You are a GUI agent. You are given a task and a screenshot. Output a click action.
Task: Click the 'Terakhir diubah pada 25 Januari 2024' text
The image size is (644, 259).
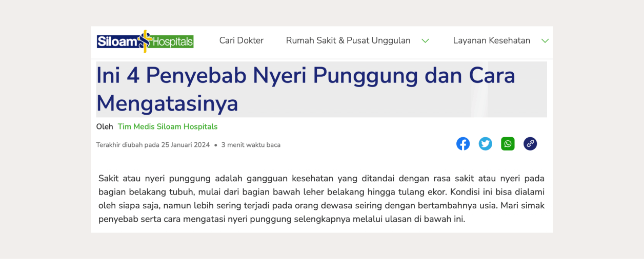(x=153, y=145)
